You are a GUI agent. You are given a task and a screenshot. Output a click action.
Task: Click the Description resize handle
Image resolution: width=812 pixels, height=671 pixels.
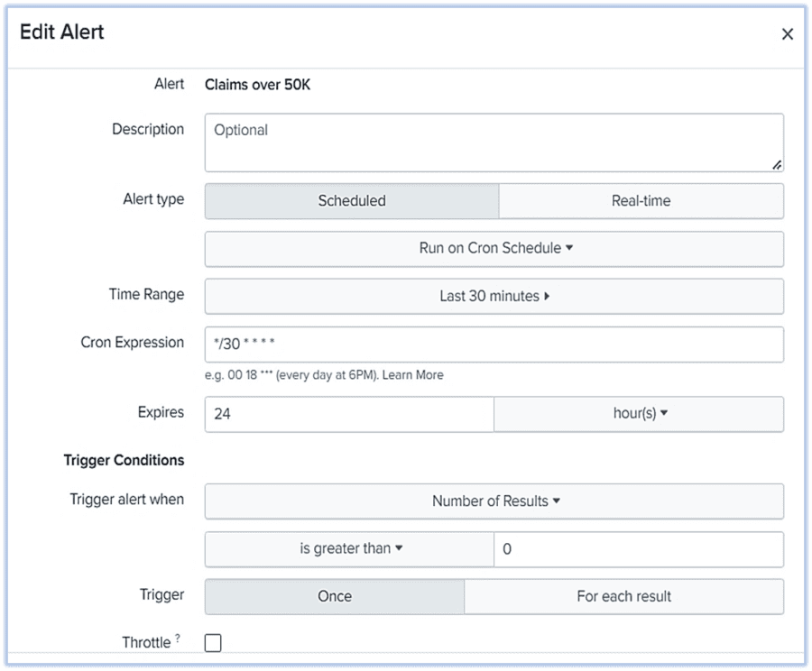pos(776,164)
